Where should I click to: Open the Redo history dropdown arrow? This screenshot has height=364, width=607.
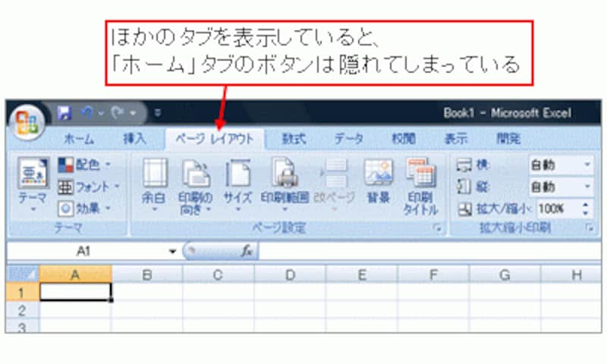(133, 113)
